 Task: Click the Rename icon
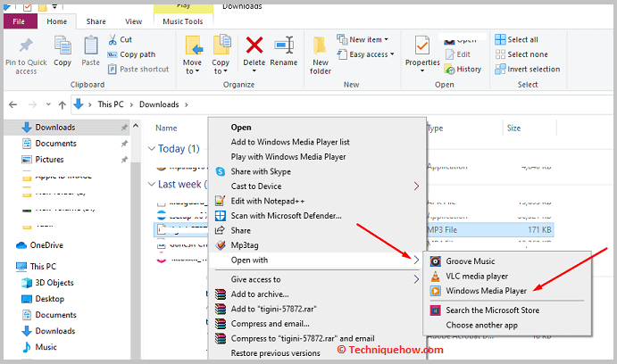[284, 45]
